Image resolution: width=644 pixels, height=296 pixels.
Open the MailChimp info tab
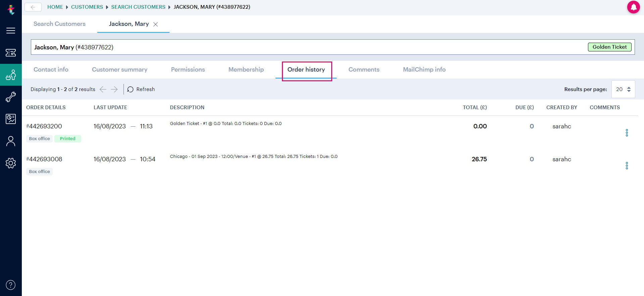pos(424,70)
